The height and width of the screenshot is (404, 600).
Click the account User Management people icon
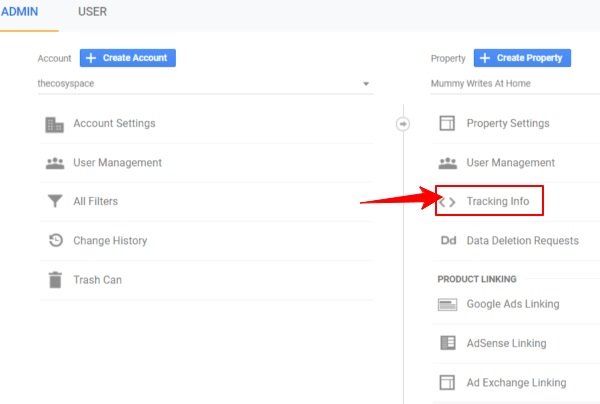click(x=54, y=163)
